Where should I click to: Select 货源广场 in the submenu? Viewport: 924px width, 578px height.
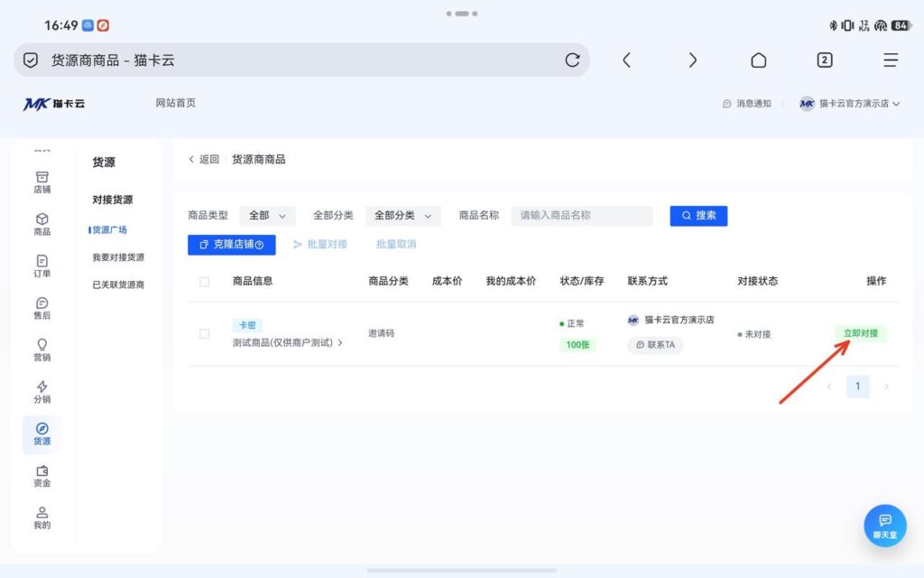pos(109,229)
